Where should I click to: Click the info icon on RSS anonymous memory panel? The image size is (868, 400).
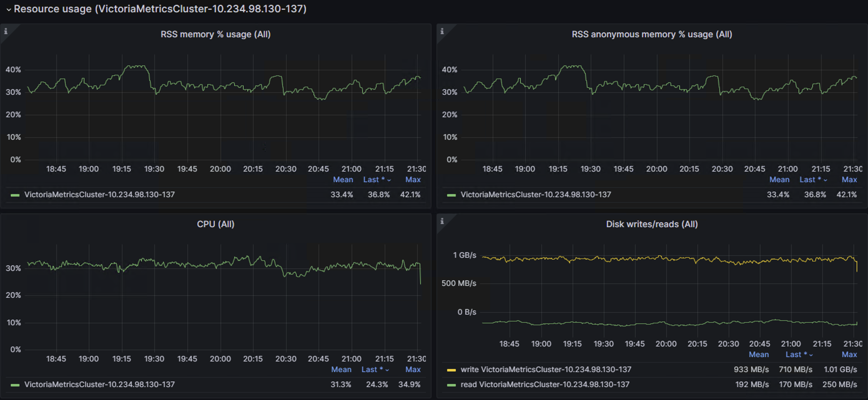coord(442,31)
